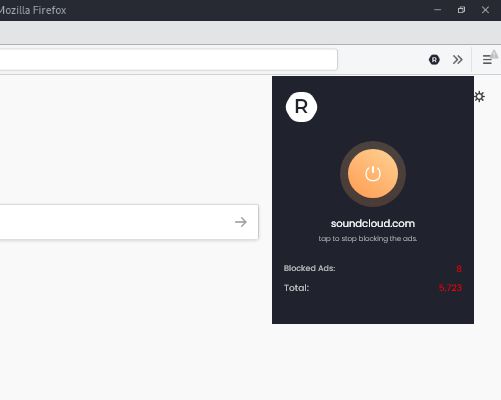Open page settings via the gear icon
Screen dimensions: 501x400
[x=479, y=97]
